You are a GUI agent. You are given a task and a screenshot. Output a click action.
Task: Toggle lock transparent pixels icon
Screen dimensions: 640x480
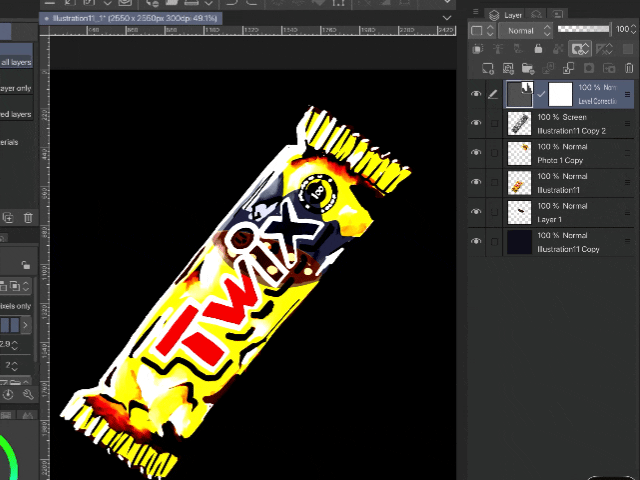pos(558,49)
